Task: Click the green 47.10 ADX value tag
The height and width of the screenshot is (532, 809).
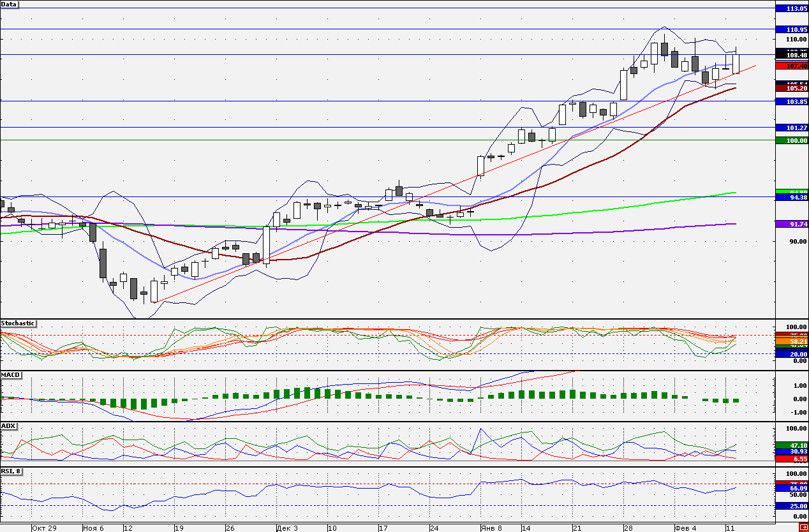Action: coord(792,445)
